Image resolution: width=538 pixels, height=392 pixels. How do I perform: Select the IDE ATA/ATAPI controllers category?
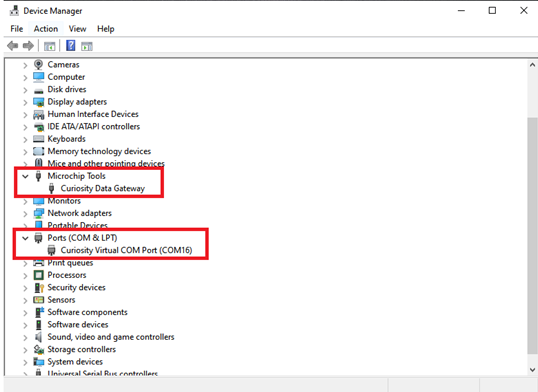pos(94,126)
